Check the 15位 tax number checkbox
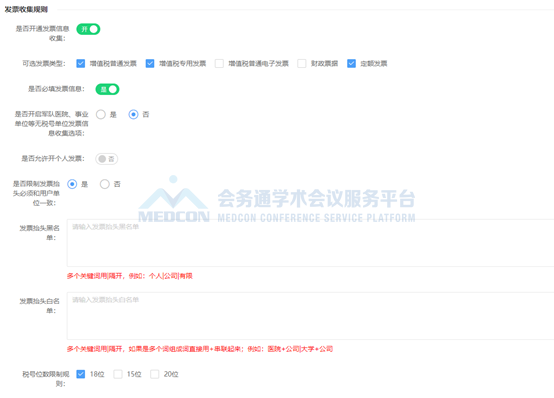Screen dimensions: 554x398 [118, 374]
